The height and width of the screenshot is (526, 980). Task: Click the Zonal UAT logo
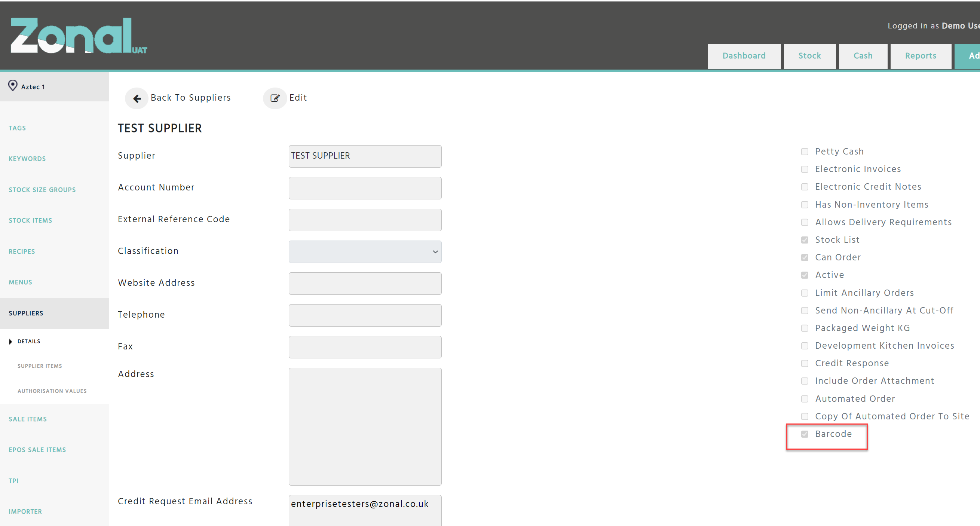[78, 36]
